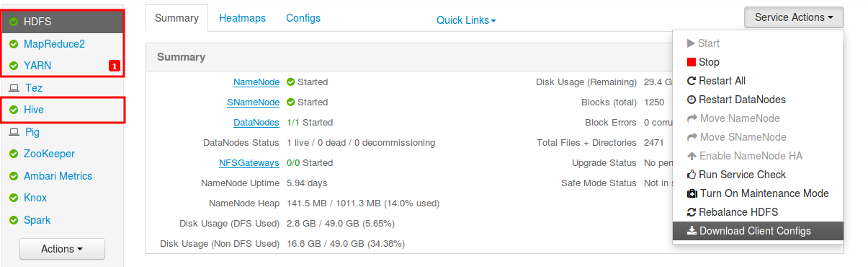This screenshot has height=267, width=868.
Task: Click the red Stop square icon
Action: 692,62
